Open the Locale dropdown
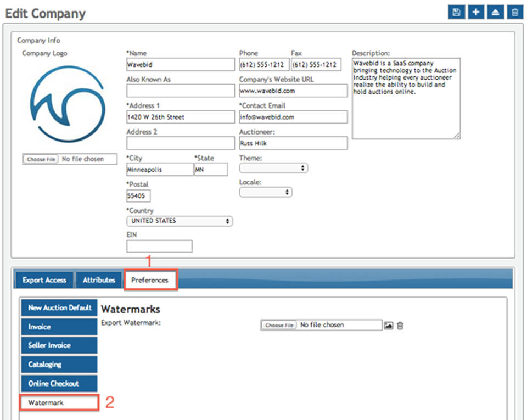This screenshot has height=420, width=527. (x=266, y=193)
